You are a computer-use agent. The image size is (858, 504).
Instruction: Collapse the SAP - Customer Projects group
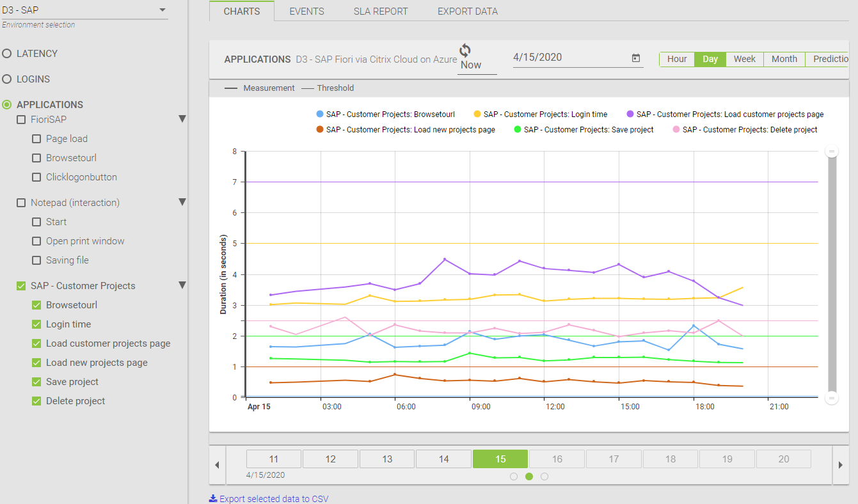pyautogui.click(x=182, y=285)
